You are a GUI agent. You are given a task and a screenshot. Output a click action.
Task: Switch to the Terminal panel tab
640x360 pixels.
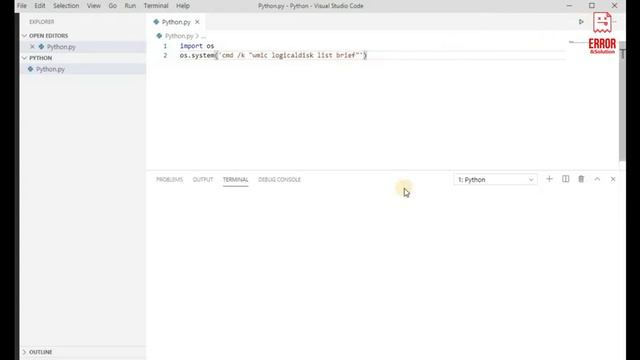pos(236,180)
